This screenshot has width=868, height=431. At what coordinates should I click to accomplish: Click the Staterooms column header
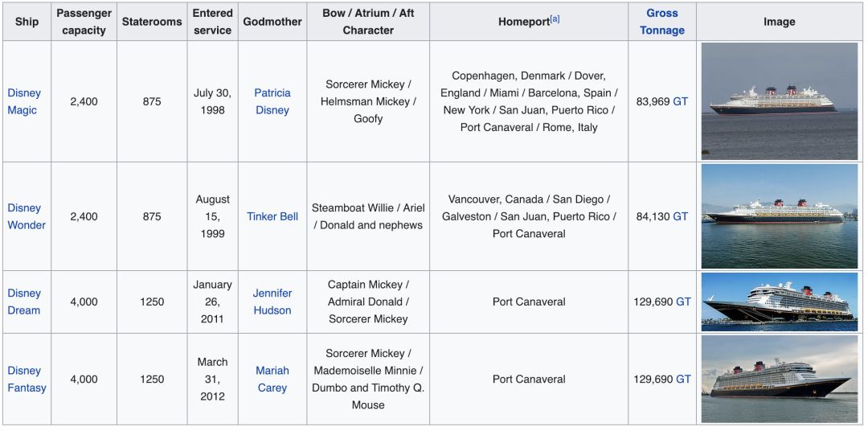[x=152, y=22]
